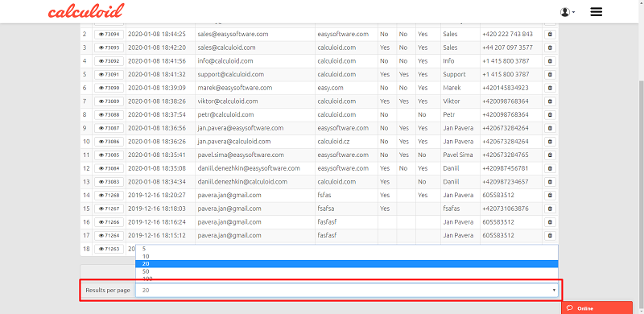Image resolution: width=644 pixels, height=314 pixels.
Task: Open view button for record 73087
Action: point(109,129)
